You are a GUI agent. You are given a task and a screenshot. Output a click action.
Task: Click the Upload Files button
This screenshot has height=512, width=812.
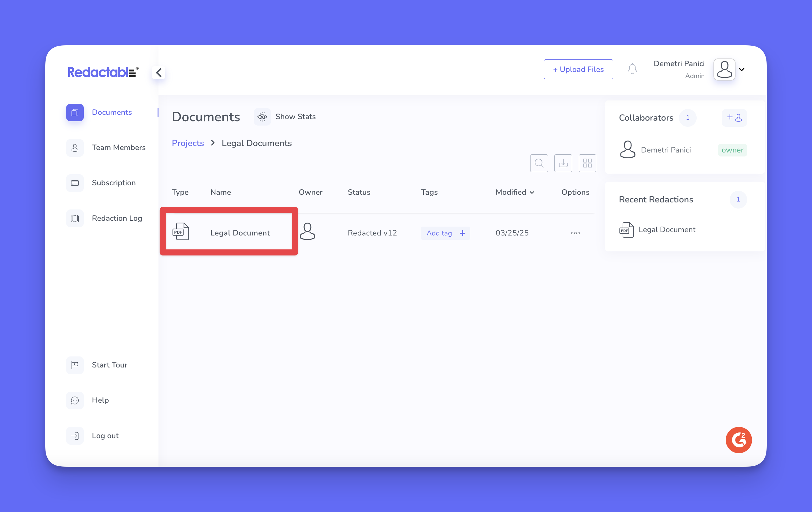pyautogui.click(x=578, y=70)
